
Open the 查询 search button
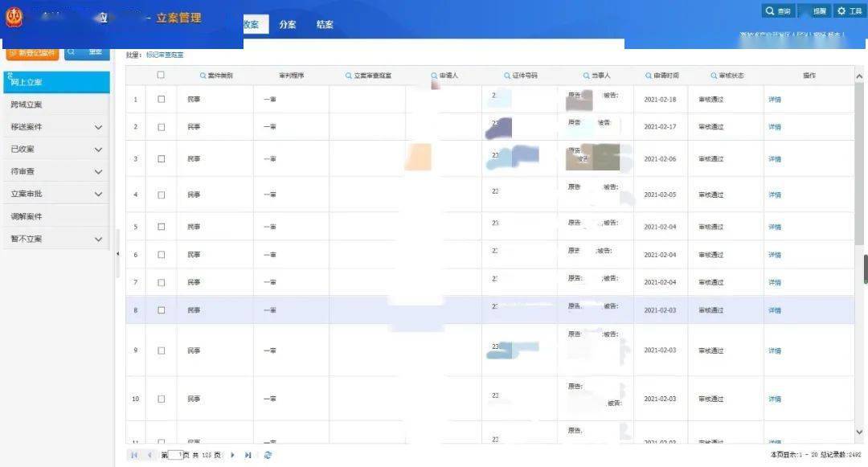coord(778,11)
